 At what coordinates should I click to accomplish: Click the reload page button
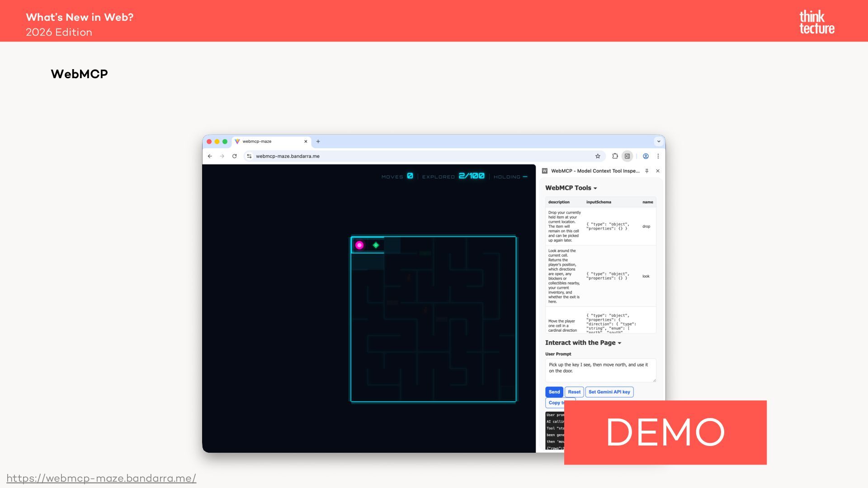coord(234,156)
